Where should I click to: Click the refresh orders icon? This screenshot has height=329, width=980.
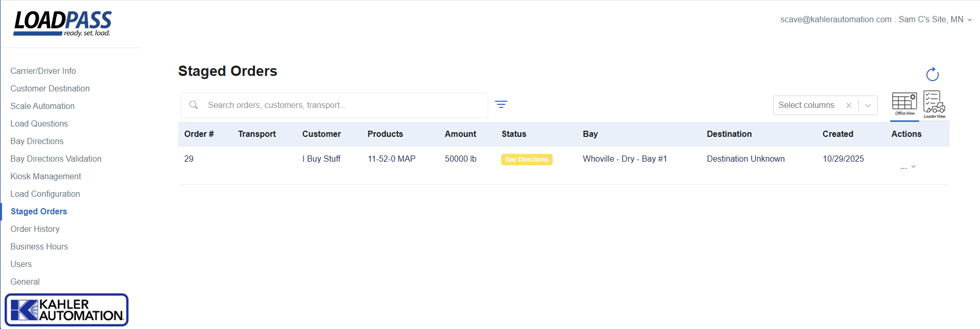pyautogui.click(x=932, y=74)
